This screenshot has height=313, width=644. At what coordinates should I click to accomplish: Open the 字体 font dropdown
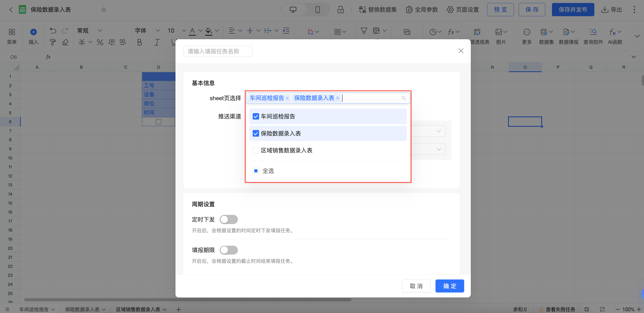point(147,31)
